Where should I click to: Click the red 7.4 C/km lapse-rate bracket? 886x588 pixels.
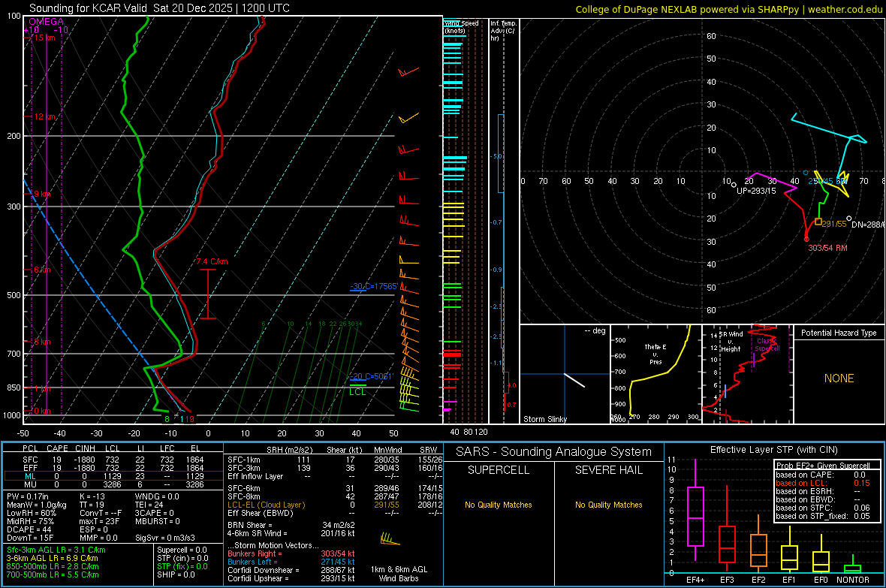point(208,294)
